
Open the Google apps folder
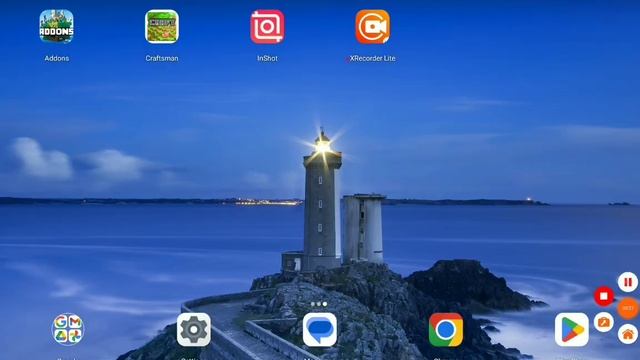point(68,329)
